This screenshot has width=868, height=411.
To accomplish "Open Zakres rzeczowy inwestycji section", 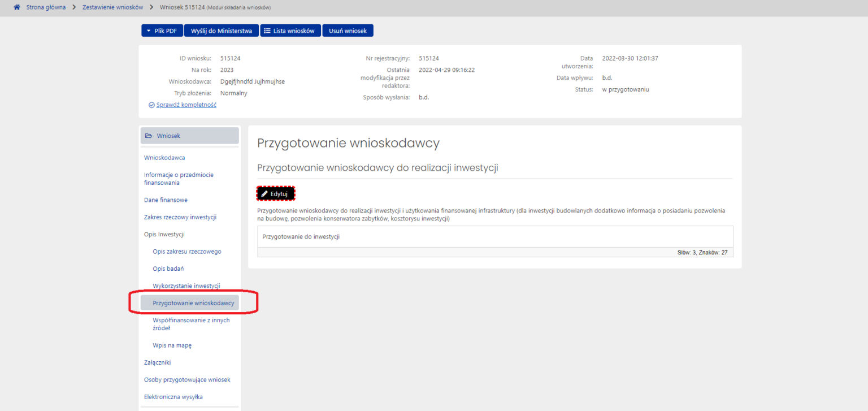I will (180, 217).
